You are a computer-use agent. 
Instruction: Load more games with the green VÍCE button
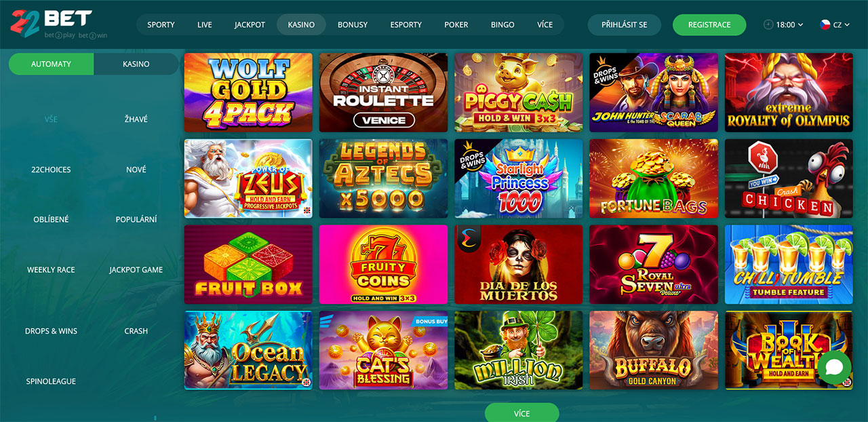[x=521, y=413]
